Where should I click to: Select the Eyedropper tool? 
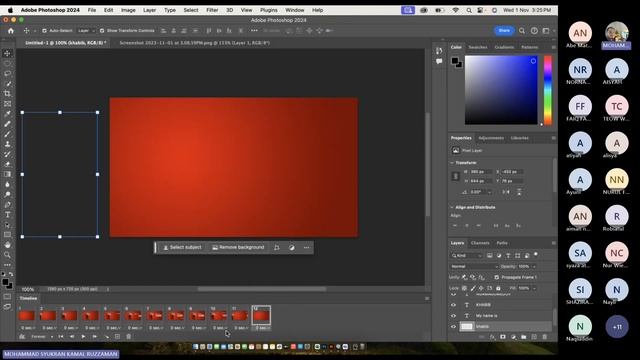click(7, 113)
